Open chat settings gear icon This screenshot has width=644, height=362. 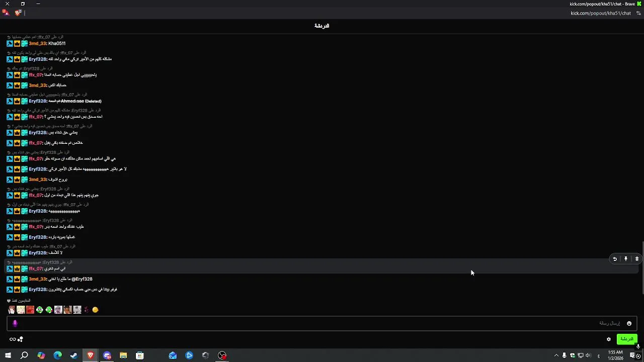609,339
